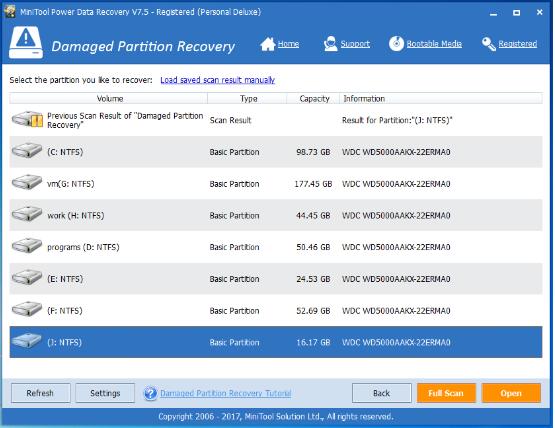Go Back to previous screen
Viewport: 555px width, 428px height.
coord(382,393)
